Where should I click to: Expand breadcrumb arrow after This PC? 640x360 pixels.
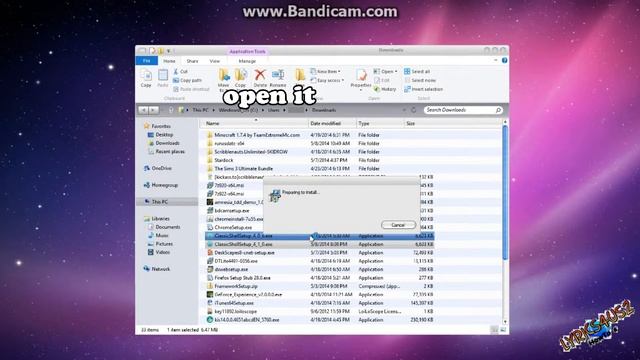[x=213, y=110]
